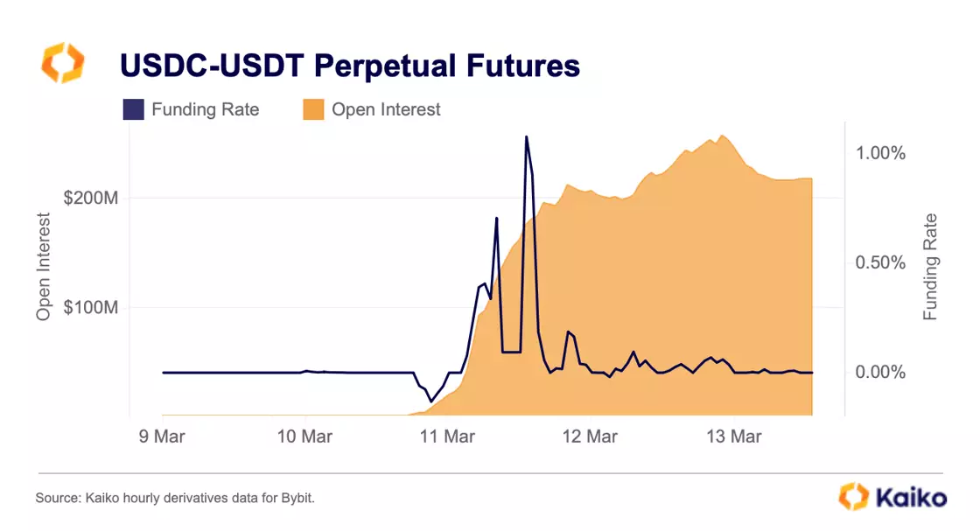Click the 0.50% funding rate tick label
Image resolution: width=980 pixels, height=531 pixels.
880,262
